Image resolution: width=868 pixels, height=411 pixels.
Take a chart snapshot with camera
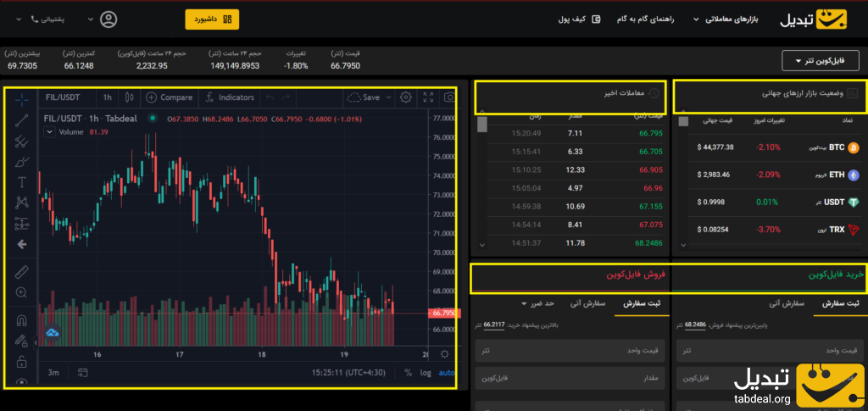click(450, 97)
